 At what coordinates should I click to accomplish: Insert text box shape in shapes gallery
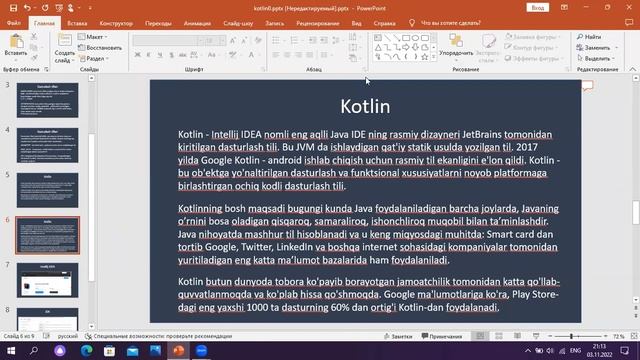(x=378, y=38)
